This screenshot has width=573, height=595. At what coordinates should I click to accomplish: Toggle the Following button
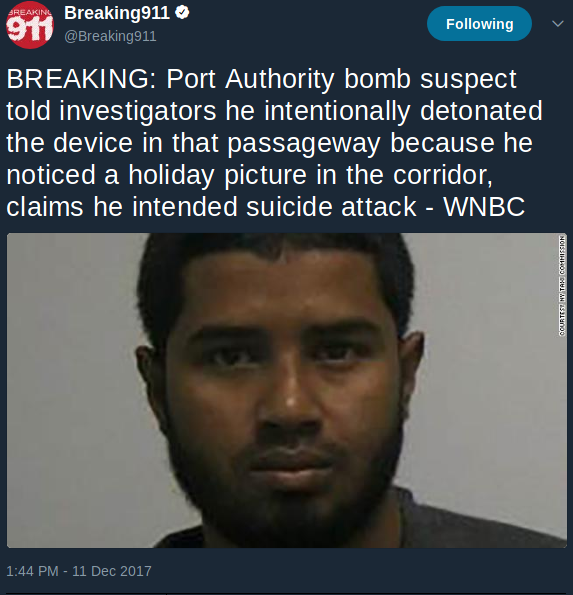(x=479, y=24)
